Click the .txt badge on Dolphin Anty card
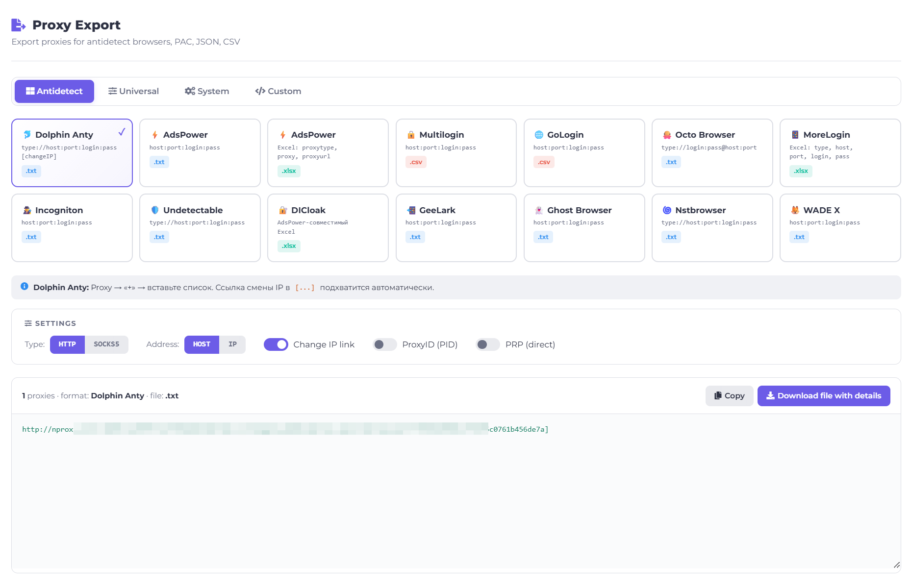This screenshot has height=588, width=911. click(x=31, y=171)
